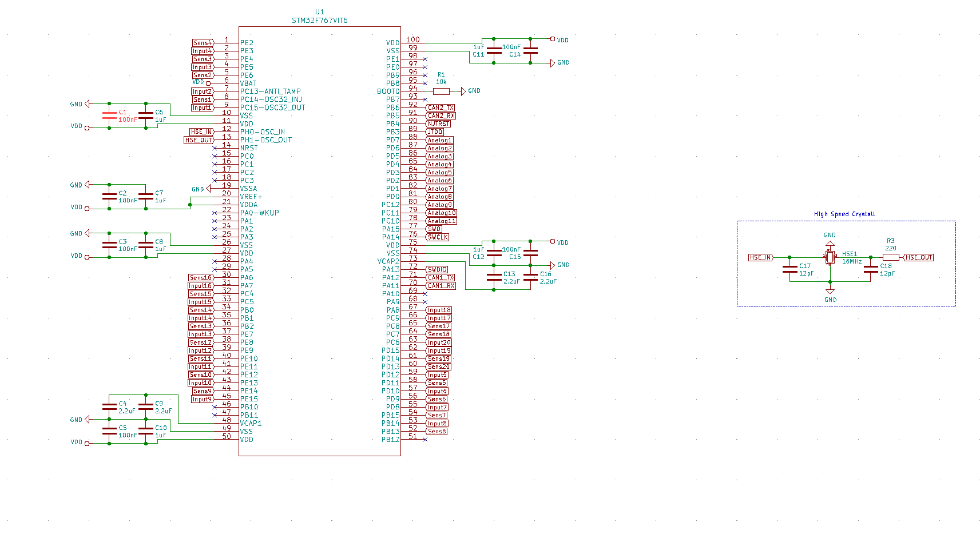The width and height of the screenshot is (980, 542).
Task: Click HSE_OUT label at pin 13
Action: [199, 140]
